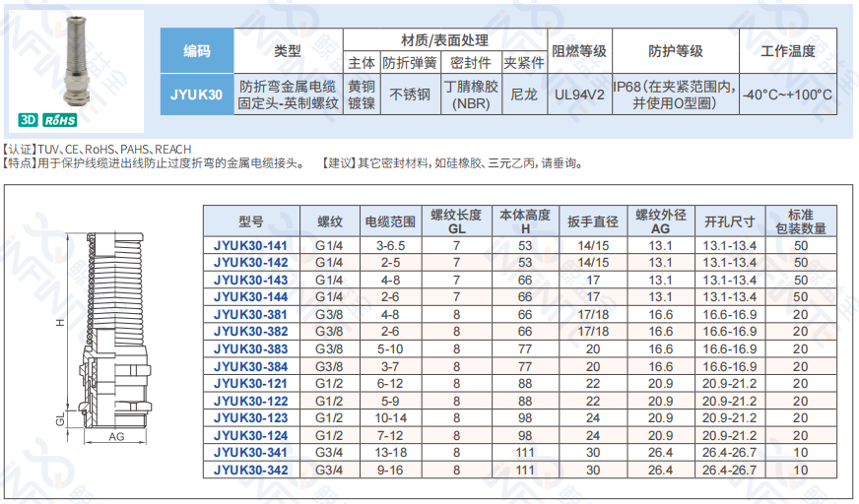Click the 本体高度 H column header

525,221
